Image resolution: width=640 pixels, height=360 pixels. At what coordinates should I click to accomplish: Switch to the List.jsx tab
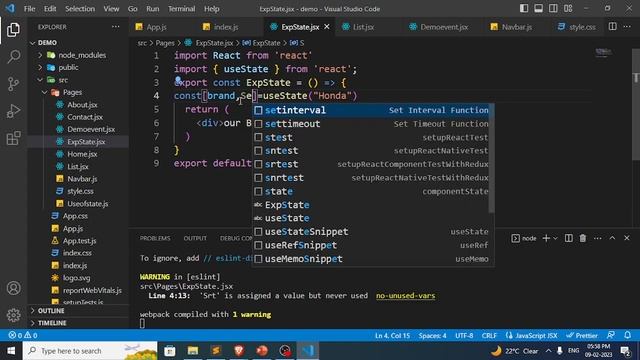coord(363,27)
